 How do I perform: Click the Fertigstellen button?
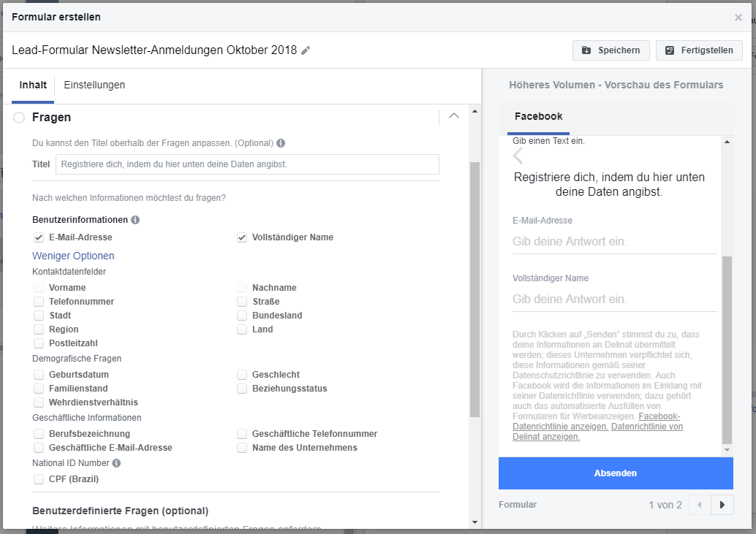[x=699, y=50]
